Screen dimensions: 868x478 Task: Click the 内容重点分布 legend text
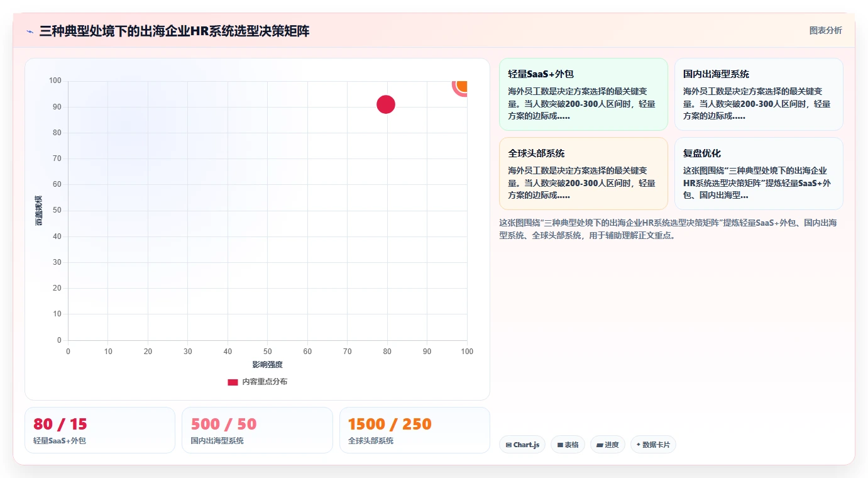(265, 382)
